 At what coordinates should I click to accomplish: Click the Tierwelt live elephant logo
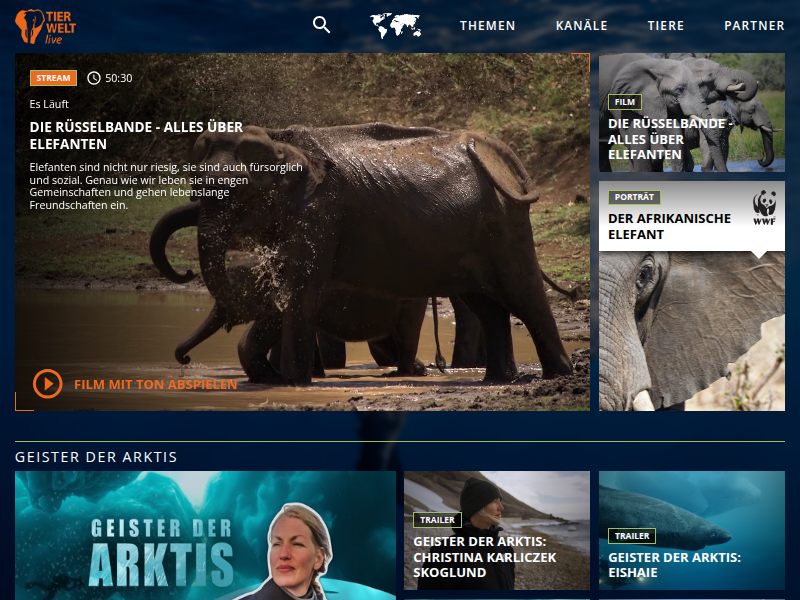coord(45,26)
